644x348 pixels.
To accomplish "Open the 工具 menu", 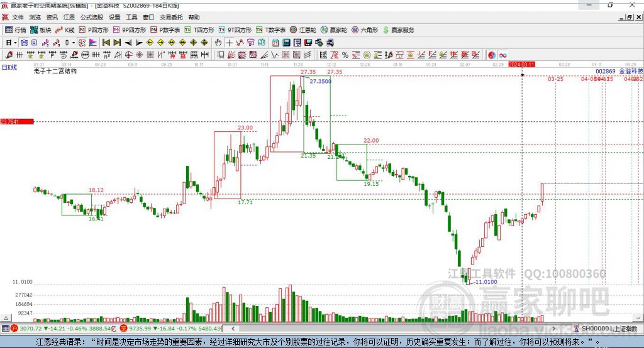I will click(x=131, y=17).
